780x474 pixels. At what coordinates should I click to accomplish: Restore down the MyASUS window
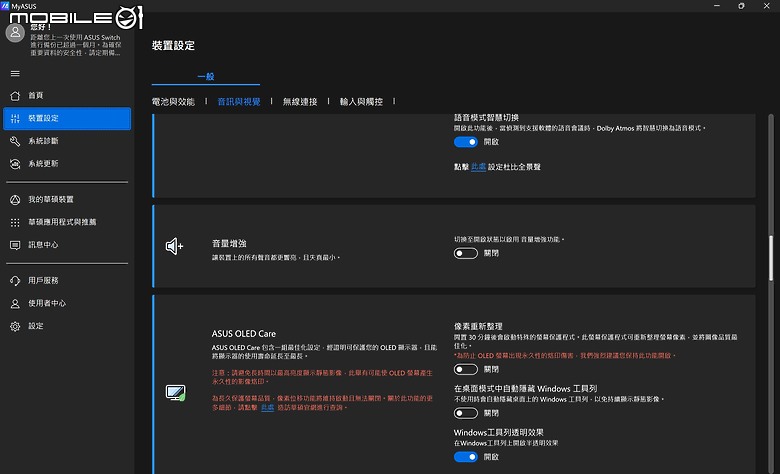coord(741,6)
